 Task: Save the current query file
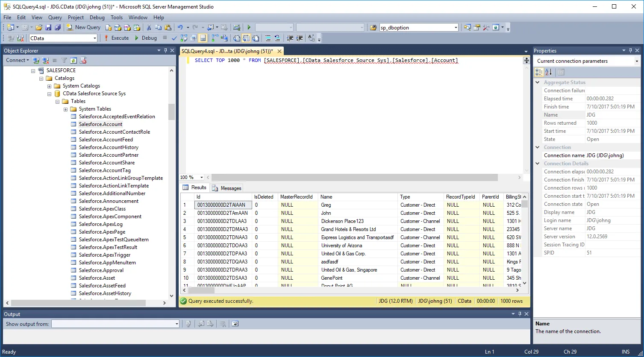click(x=49, y=27)
